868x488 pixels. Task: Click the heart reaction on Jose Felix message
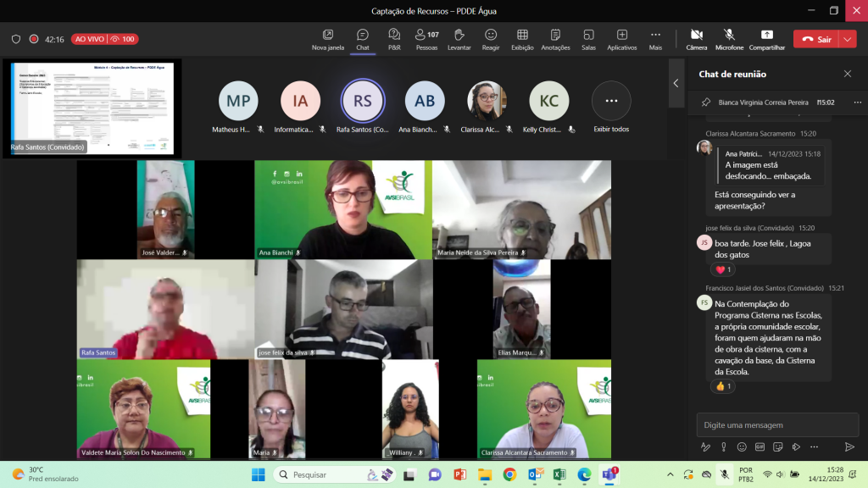723,269
